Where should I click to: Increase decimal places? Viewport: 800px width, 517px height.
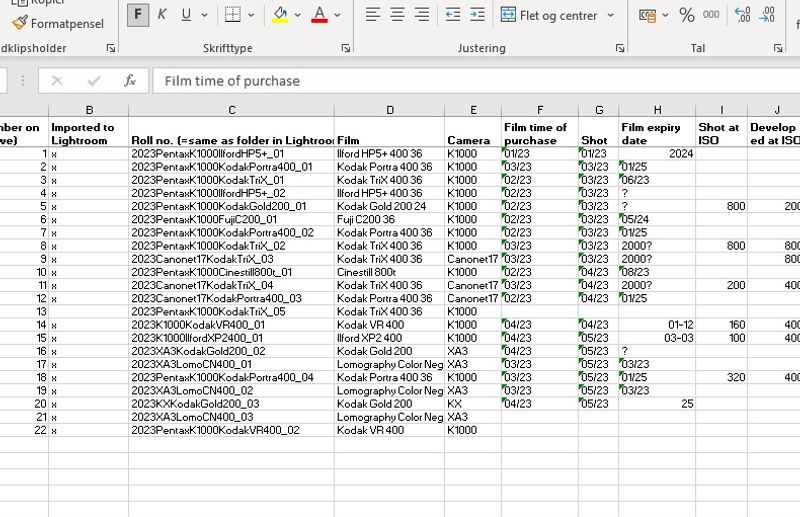[742, 15]
